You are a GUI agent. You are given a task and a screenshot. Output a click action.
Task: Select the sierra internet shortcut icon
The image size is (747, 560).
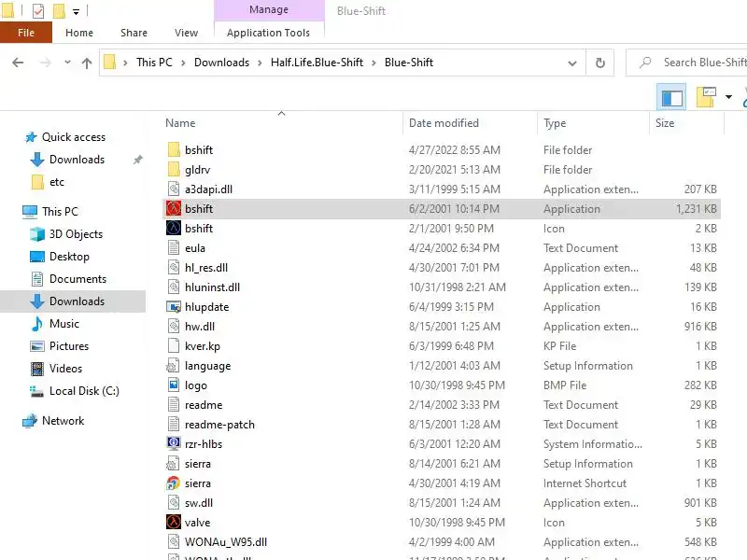tap(174, 483)
